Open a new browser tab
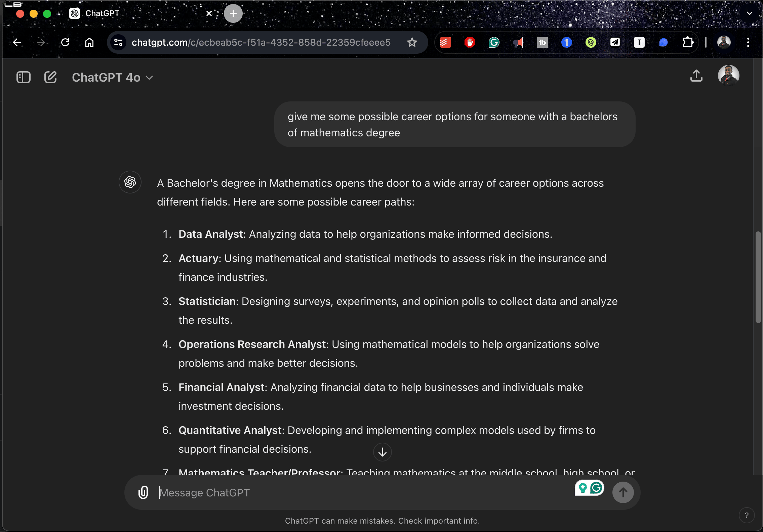The width and height of the screenshot is (763, 532). [233, 13]
